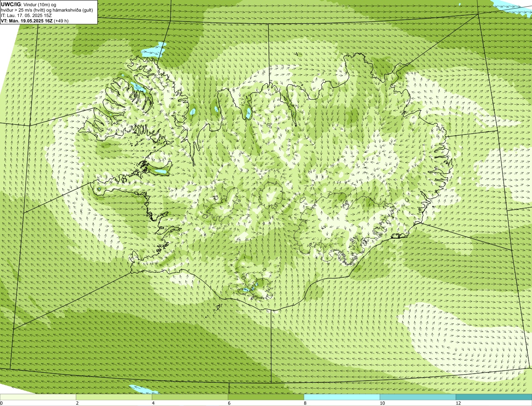Click the 2–4 m/s light green legend swatch
The height and width of the screenshot is (406, 532).
[x=114, y=397]
